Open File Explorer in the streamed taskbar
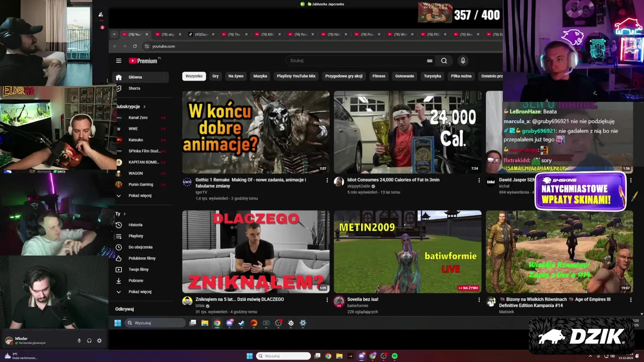 point(205,323)
